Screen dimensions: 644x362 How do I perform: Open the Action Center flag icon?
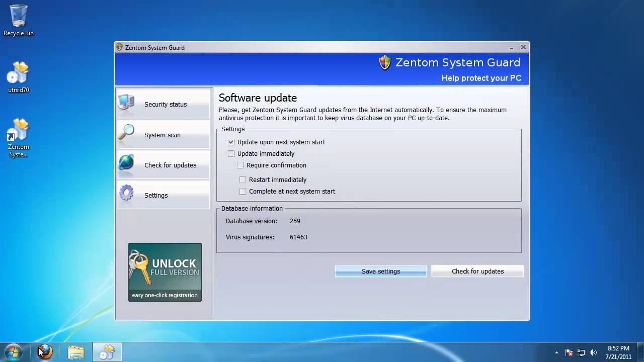click(x=569, y=352)
